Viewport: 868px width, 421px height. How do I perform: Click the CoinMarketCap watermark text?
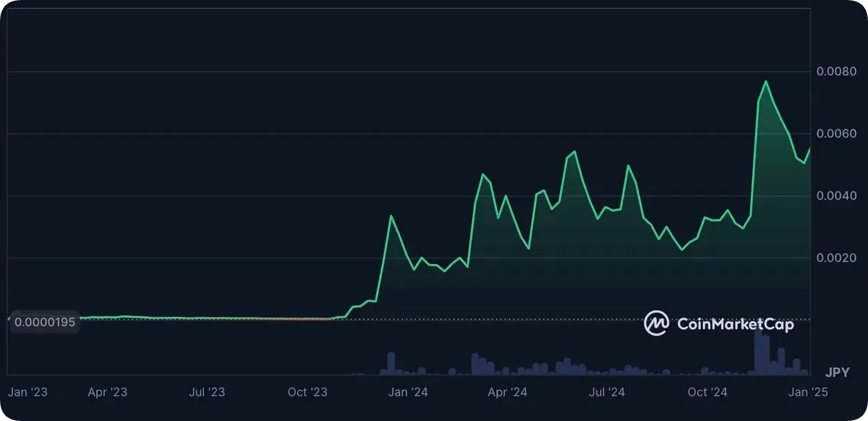[735, 324]
